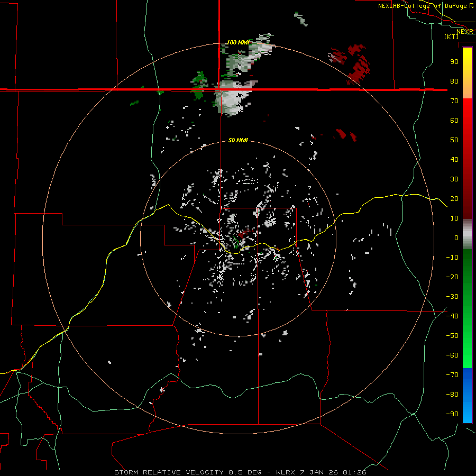Click the 60 value on the velocity scale
The width and height of the screenshot is (476, 476).
(454, 120)
